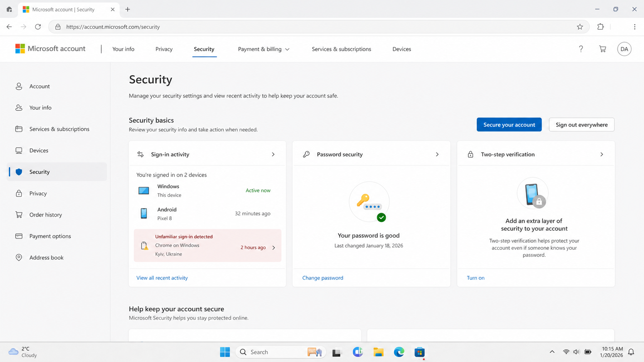Image resolution: width=644 pixels, height=362 pixels.
Task: Open Windows Start button in taskbar
Action: tap(225, 352)
